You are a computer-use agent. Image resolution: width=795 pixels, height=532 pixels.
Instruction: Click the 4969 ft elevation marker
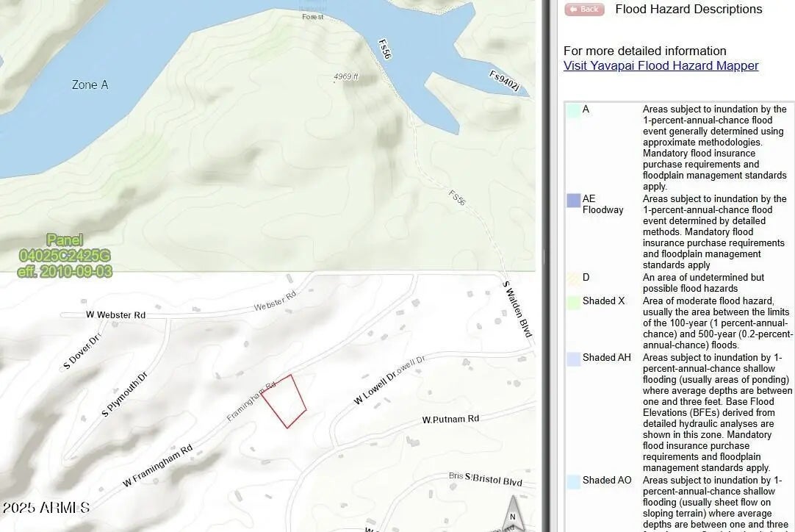coord(345,77)
